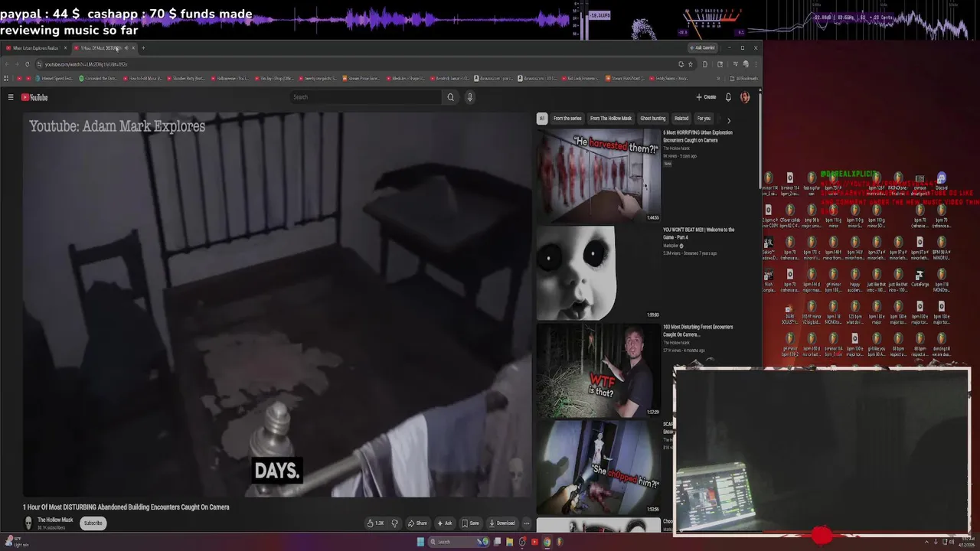Open the Chrome taskbar icon

tap(547, 542)
